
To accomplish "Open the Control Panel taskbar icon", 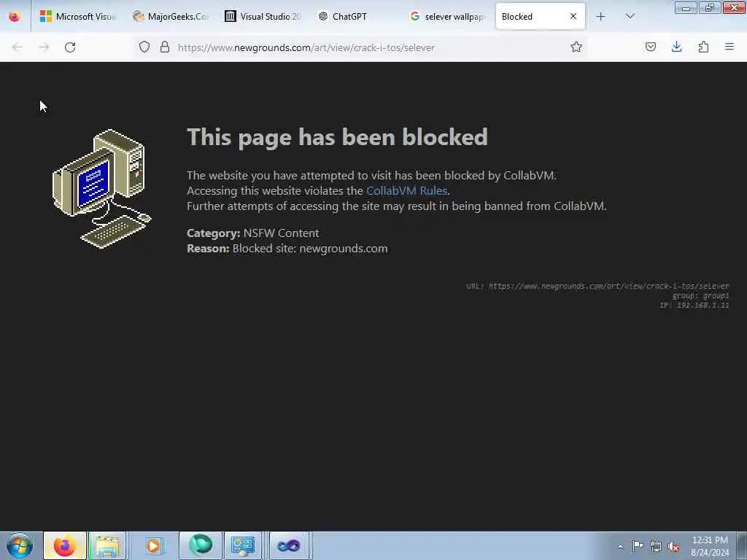I will click(x=243, y=545).
